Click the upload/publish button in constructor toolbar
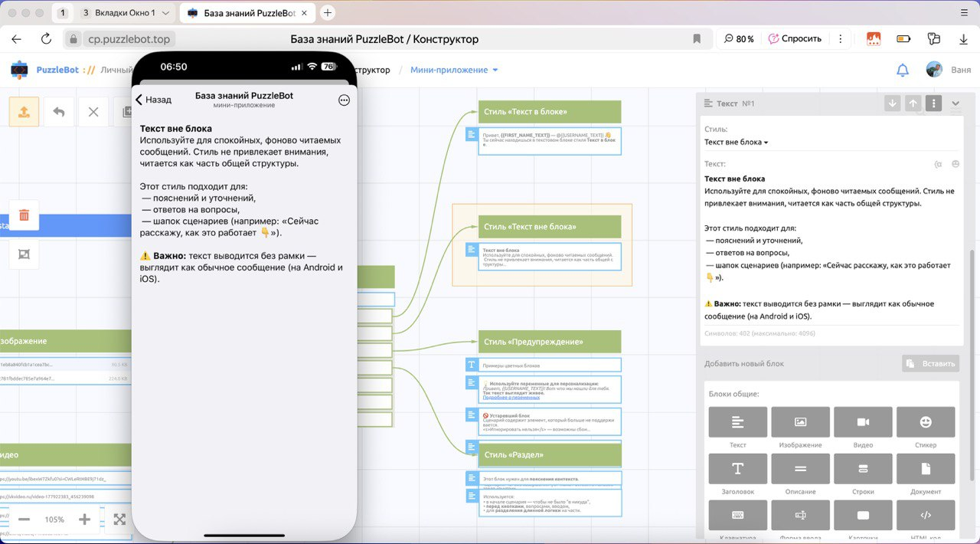The width and height of the screenshot is (980, 544). point(24,112)
